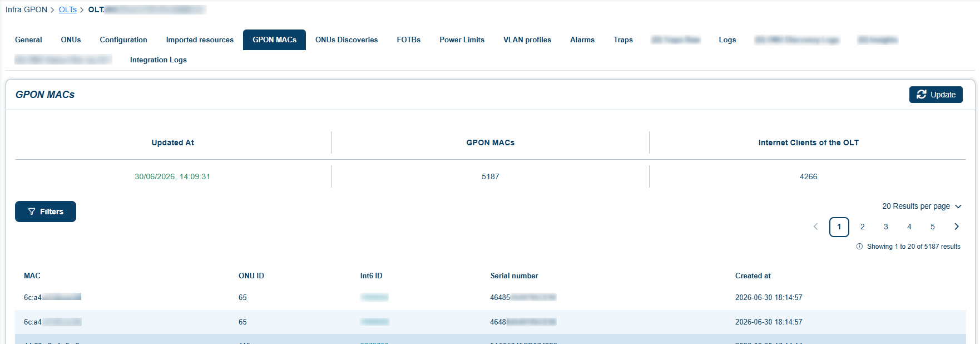Open the Alarms tab
980x344 pixels.
tap(582, 40)
